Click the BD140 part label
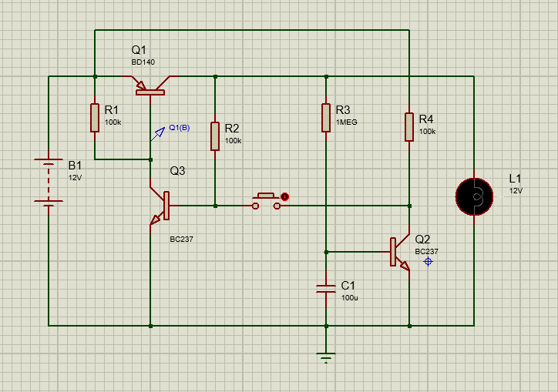 (143, 62)
